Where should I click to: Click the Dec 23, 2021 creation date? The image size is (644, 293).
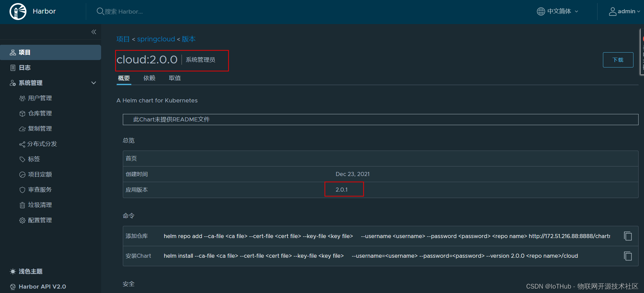(353, 174)
